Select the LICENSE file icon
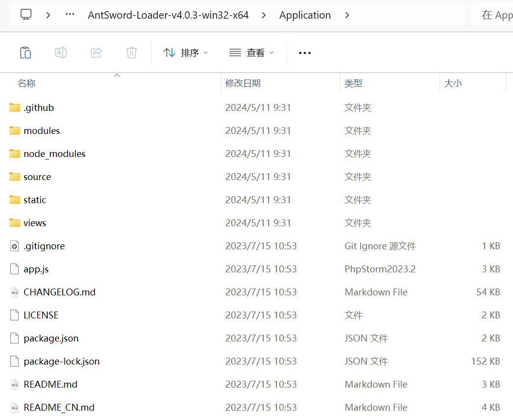The height and width of the screenshot is (420, 513). (14, 315)
